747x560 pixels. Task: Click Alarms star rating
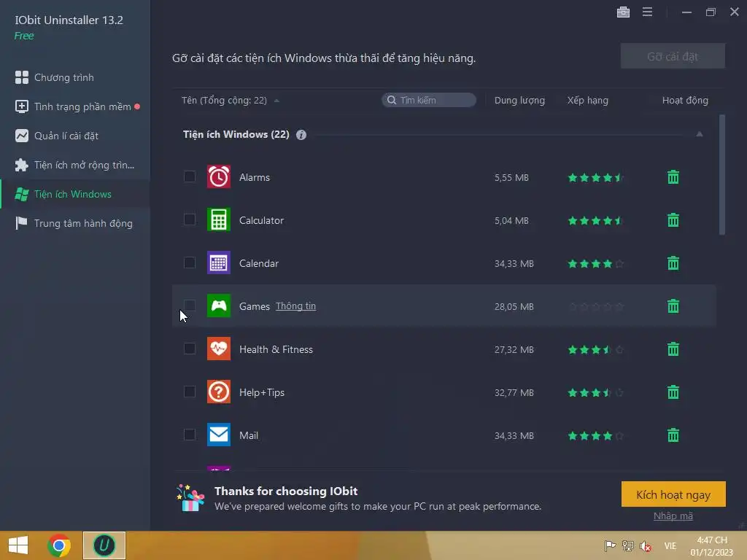tap(595, 178)
